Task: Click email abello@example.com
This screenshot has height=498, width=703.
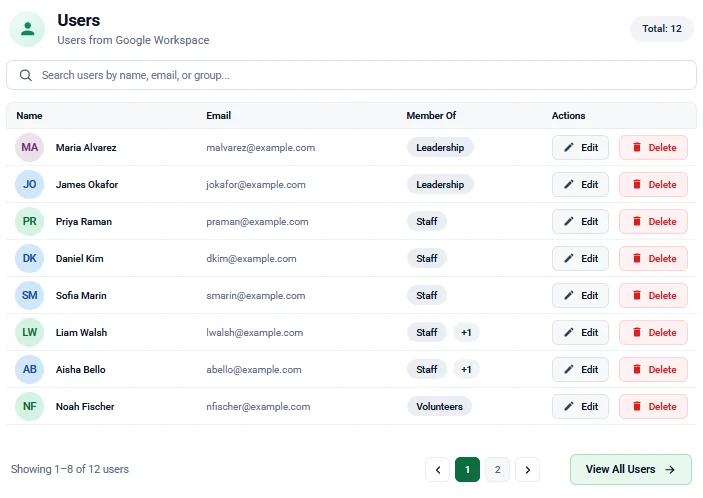Action: point(254,369)
